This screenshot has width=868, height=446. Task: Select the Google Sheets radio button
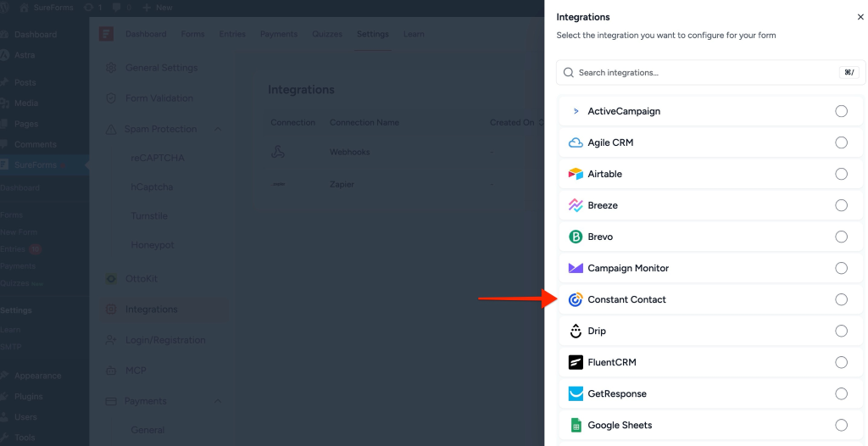pos(842,425)
